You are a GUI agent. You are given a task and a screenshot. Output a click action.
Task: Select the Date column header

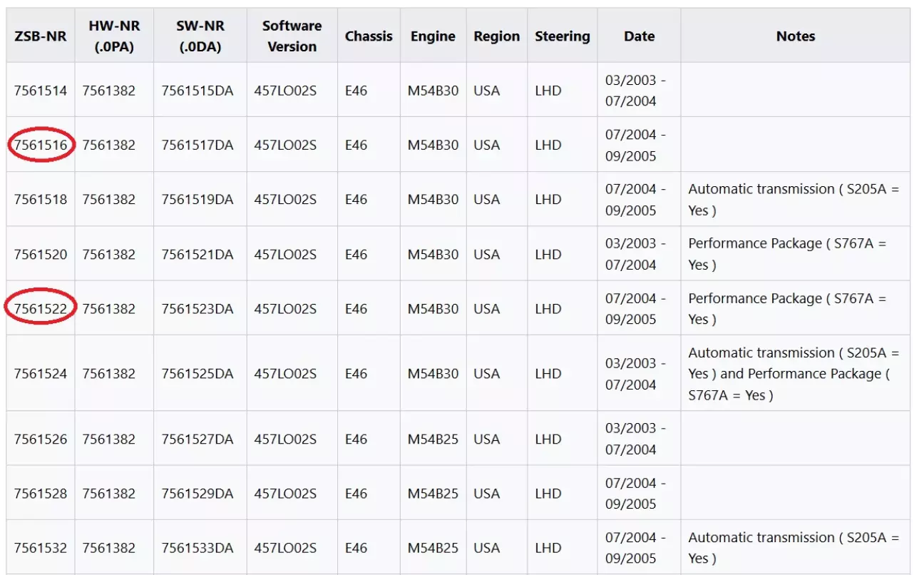click(639, 36)
